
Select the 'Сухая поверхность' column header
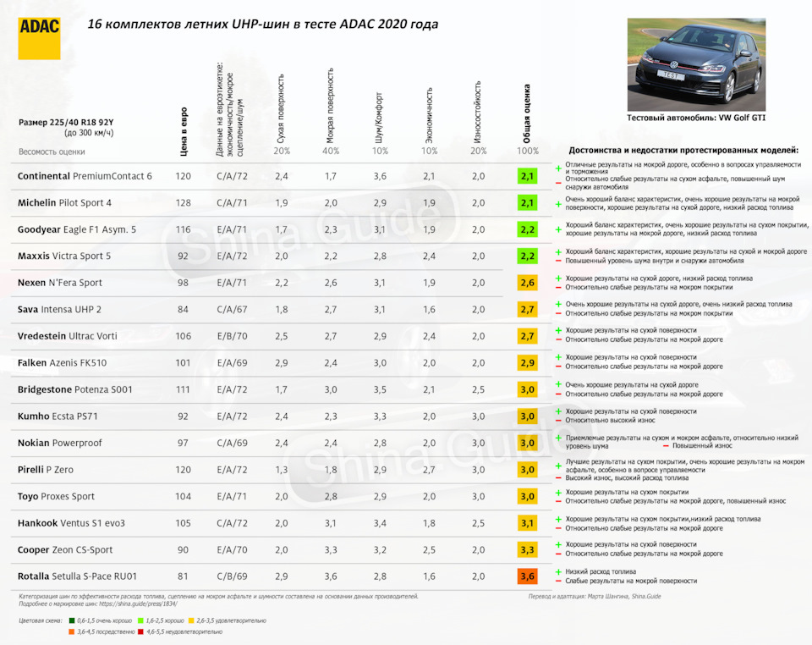(281, 109)
